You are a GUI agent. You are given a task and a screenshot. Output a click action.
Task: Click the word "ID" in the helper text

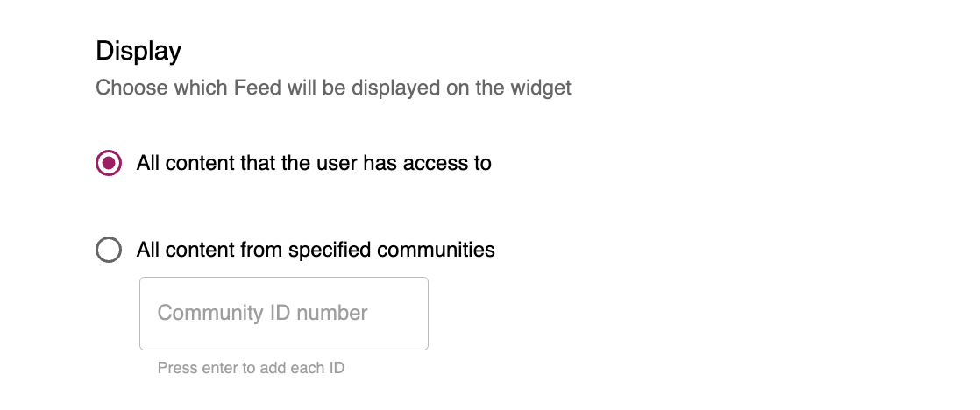point(336,368)
